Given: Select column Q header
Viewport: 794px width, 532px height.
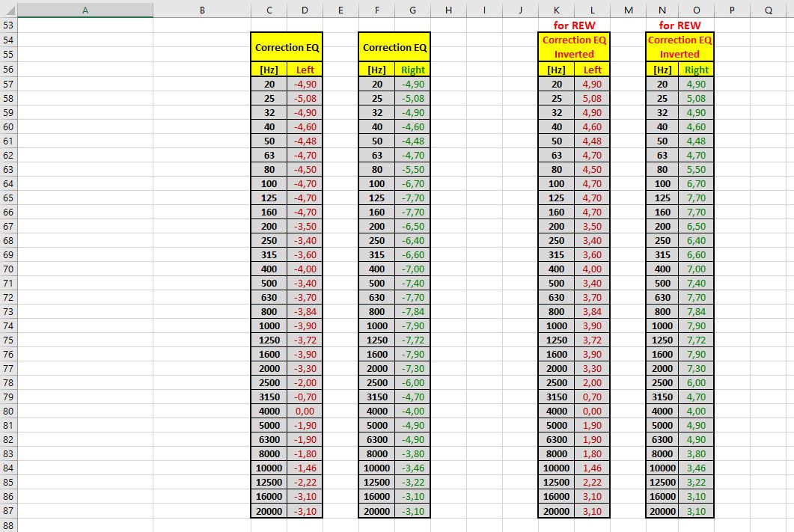Looking at the screenshot, I should tap(768, 10).
